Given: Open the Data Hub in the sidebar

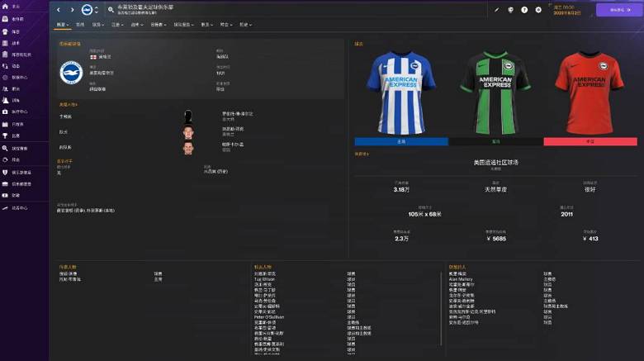Looking at the screenshot, I should (16, 78).
